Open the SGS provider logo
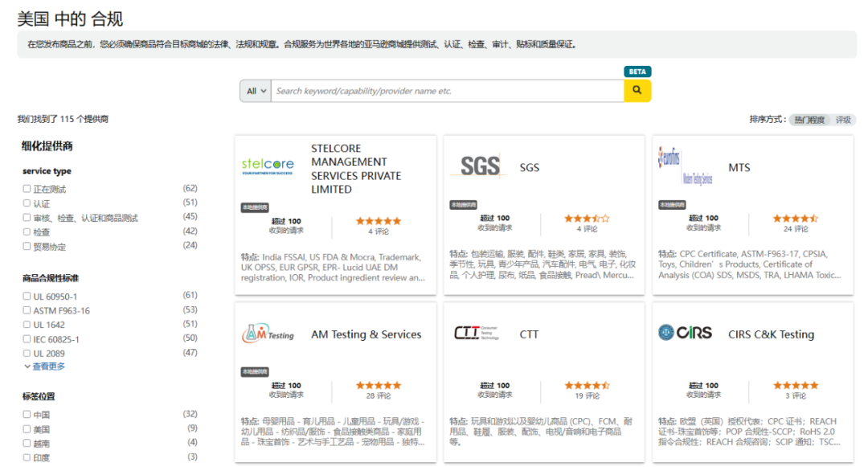Image resolution: width=868 pixels, height=467 pixels. [478, 166]
